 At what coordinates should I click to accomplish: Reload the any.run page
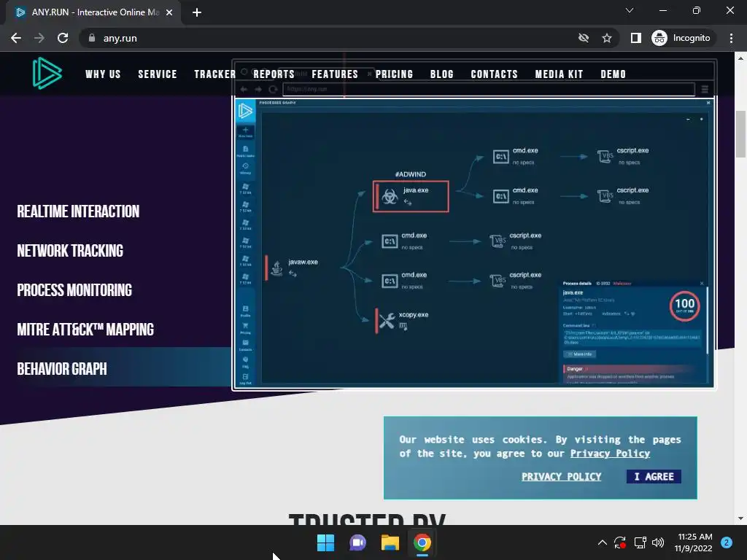point(63,38)
